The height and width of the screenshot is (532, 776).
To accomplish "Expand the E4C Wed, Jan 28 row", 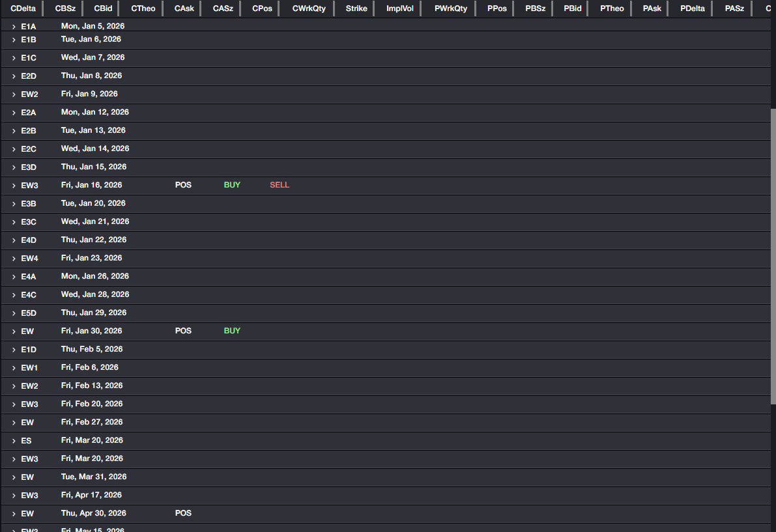I will coord(14,295).
